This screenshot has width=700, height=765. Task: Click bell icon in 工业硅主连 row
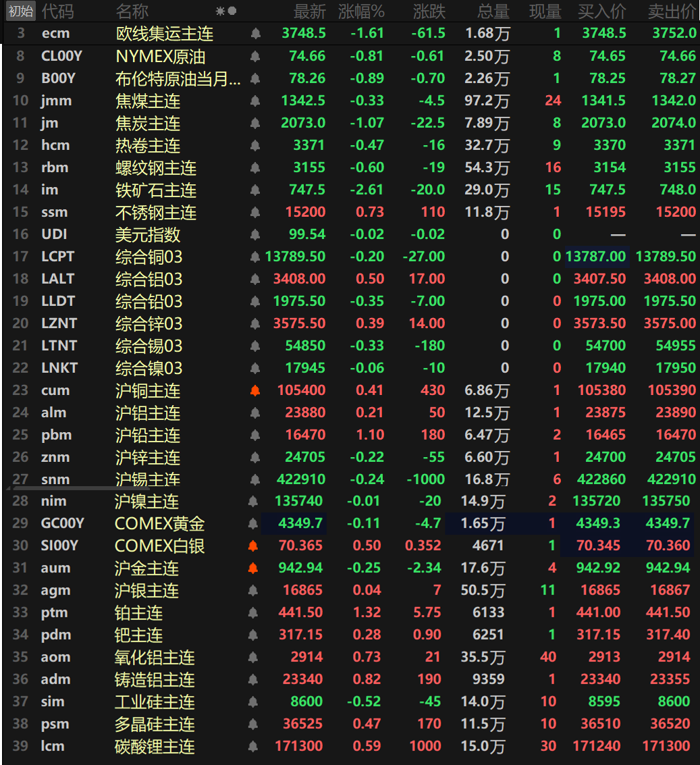click(x=252, y=702)
